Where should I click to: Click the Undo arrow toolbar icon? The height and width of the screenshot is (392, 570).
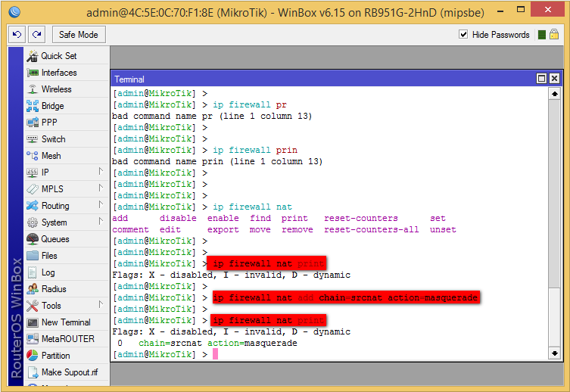coord(17,35)
